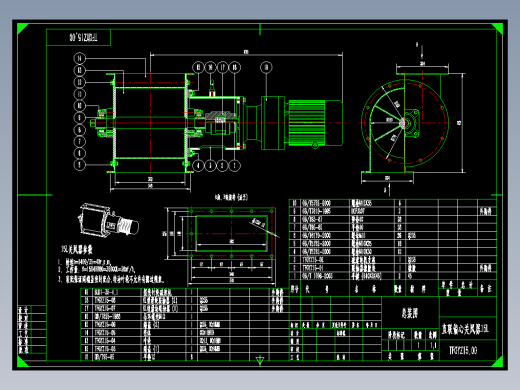Select the title 直联偏心关风器15L

coord(465,329)
